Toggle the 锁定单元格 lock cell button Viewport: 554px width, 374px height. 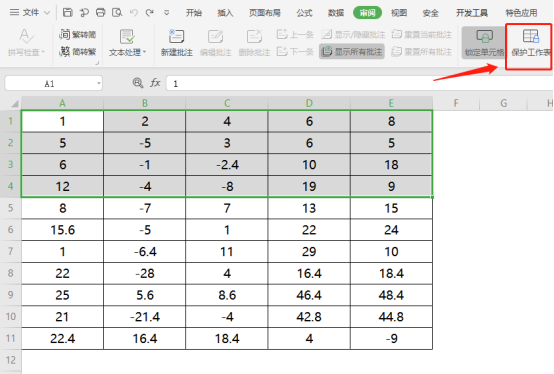(x=484, y=43)
